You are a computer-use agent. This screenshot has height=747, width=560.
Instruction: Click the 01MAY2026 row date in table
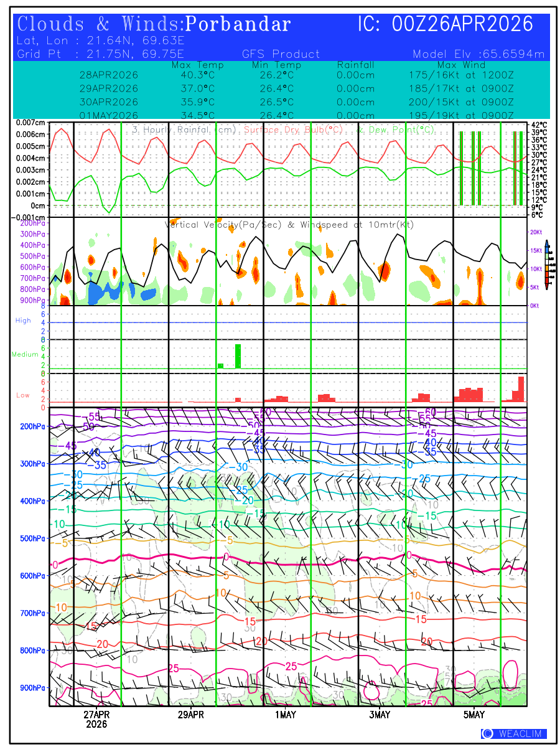[109, 116]
